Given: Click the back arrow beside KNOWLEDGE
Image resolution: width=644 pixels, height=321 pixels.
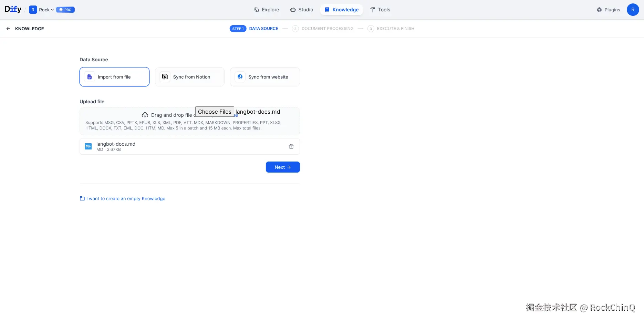Looking at the screenshot, I should (8, 29).
